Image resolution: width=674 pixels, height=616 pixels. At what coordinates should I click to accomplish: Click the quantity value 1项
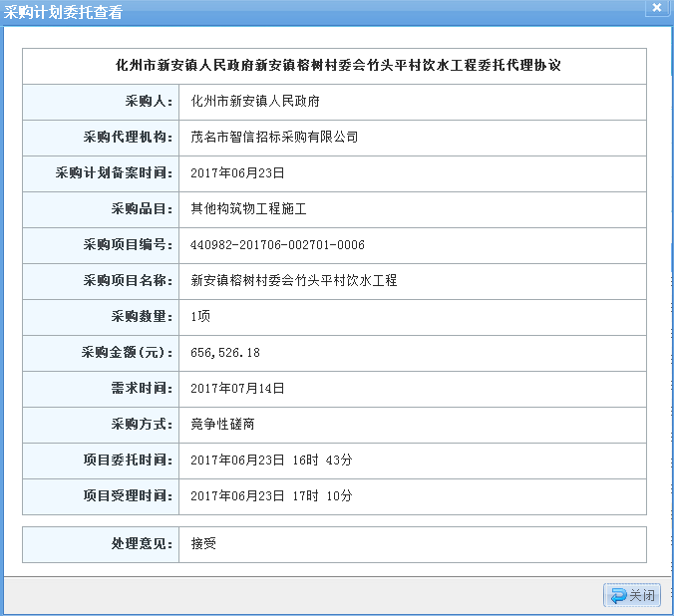(x=200, y=317)
